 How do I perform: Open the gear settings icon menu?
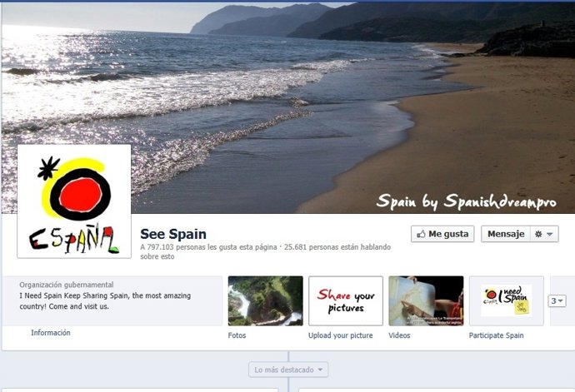538,234
